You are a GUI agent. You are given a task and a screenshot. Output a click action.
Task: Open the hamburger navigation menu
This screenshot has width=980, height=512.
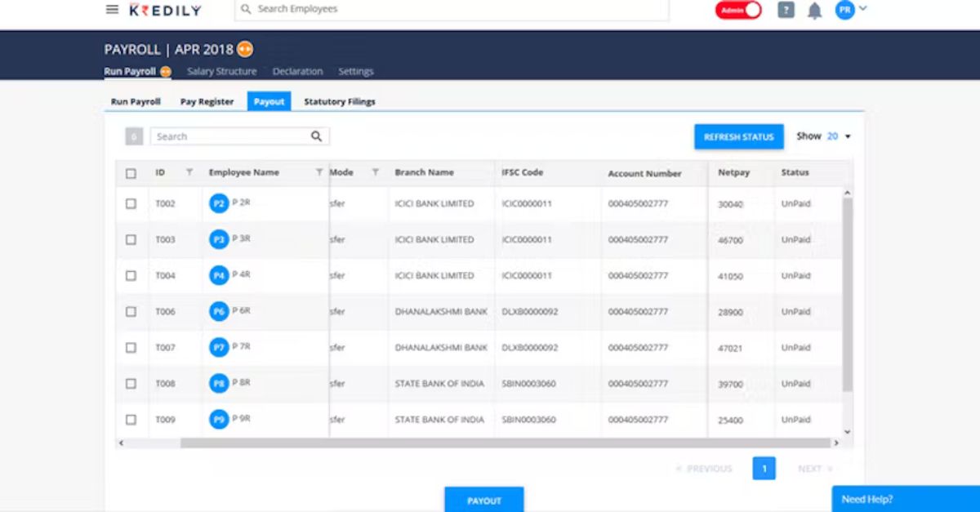[x=112, y=9]
